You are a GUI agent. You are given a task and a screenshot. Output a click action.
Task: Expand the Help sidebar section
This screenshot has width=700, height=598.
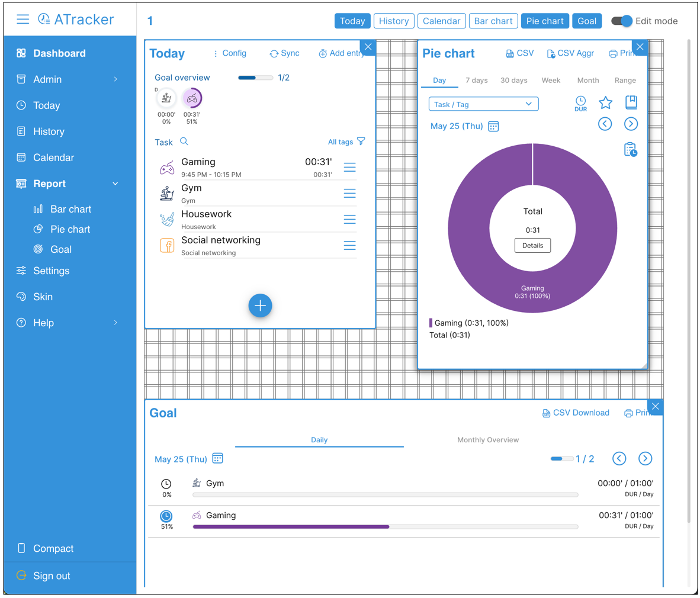tap(69, 323)
